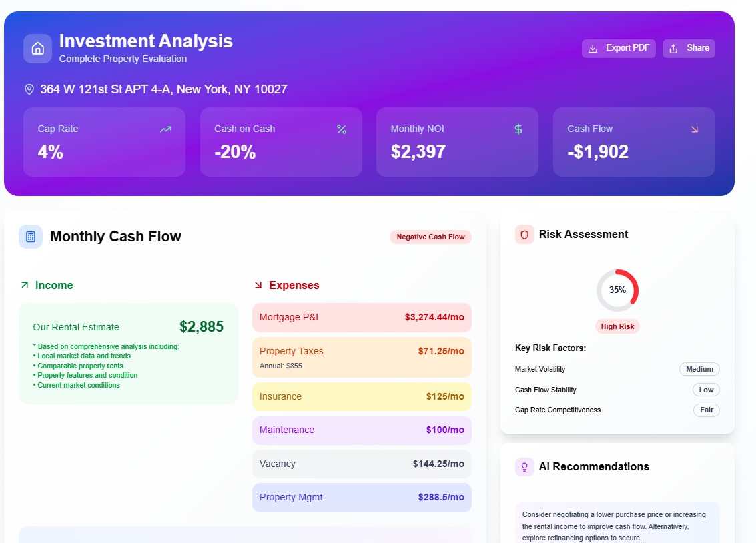Click the Export PDF button
Screen dimensions: 756x543
click(619, 48)
